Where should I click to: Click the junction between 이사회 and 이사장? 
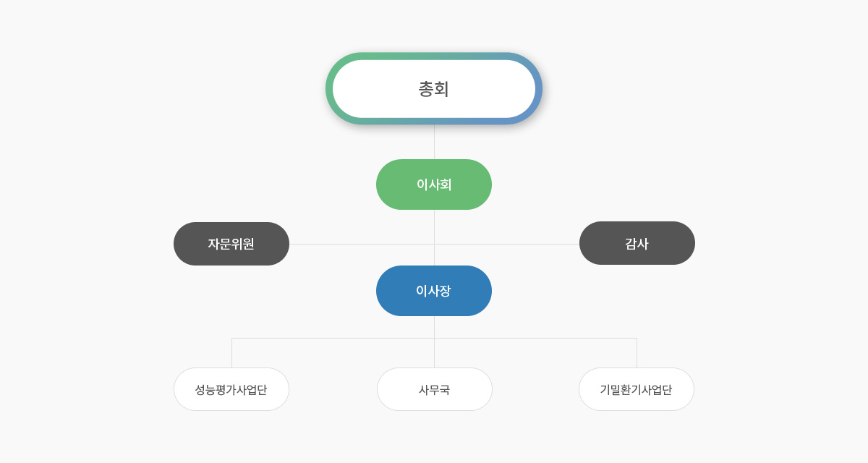434,244
